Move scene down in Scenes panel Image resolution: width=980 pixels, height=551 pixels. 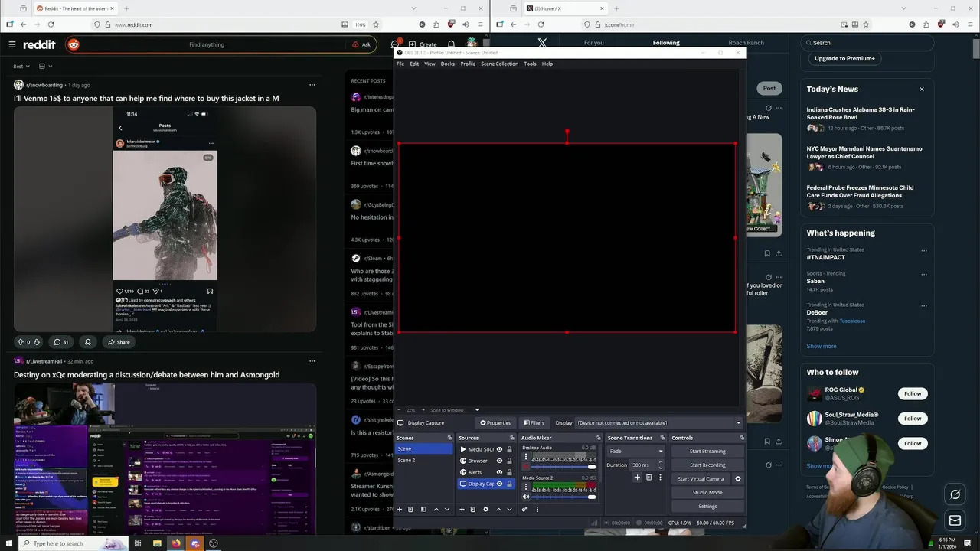(x=447, y=509)
